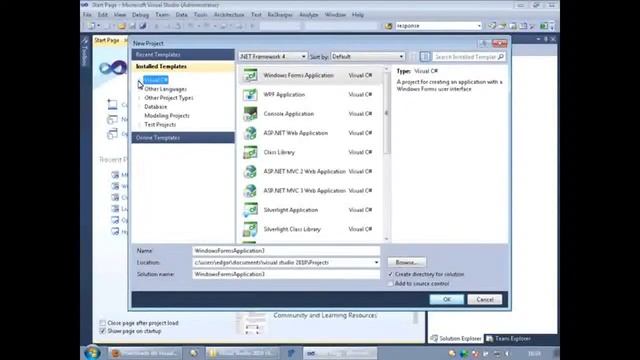Click the Start Page tab
The height and width of the screenshot is (360, 640).
[107, 40]
